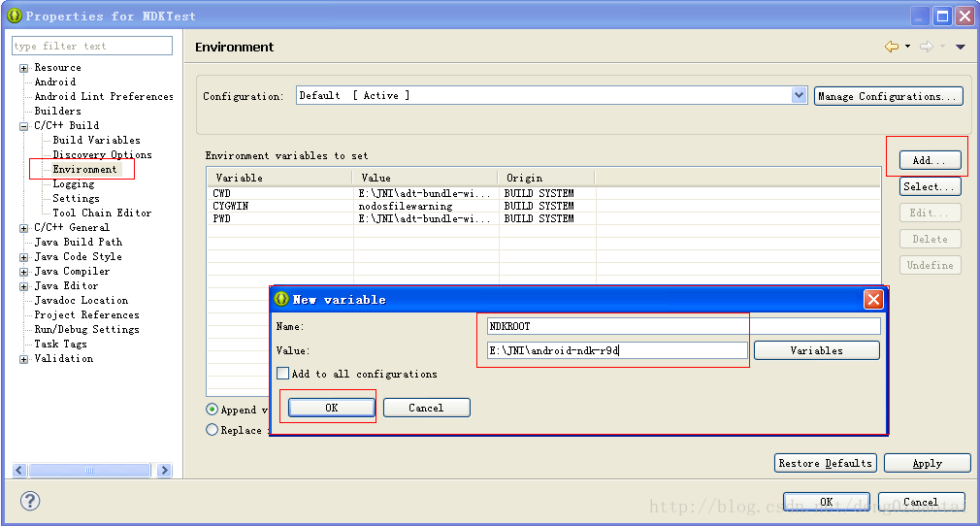The width and height of the screenshot is (980, 526).
Task: Expand the Java Editor node
Action: click(x=23, y=286)
